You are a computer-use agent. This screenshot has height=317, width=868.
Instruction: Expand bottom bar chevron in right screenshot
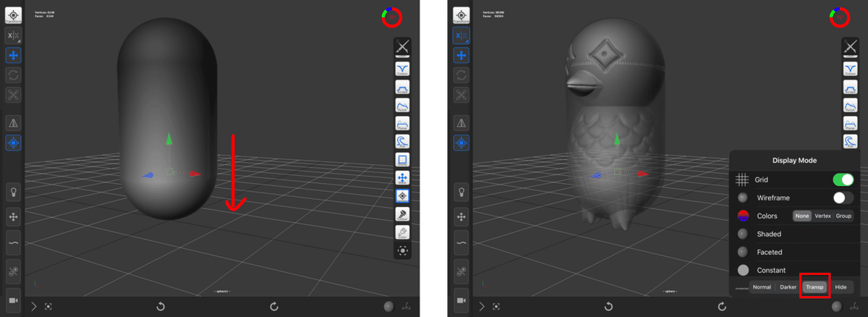[x=480, y=307]
